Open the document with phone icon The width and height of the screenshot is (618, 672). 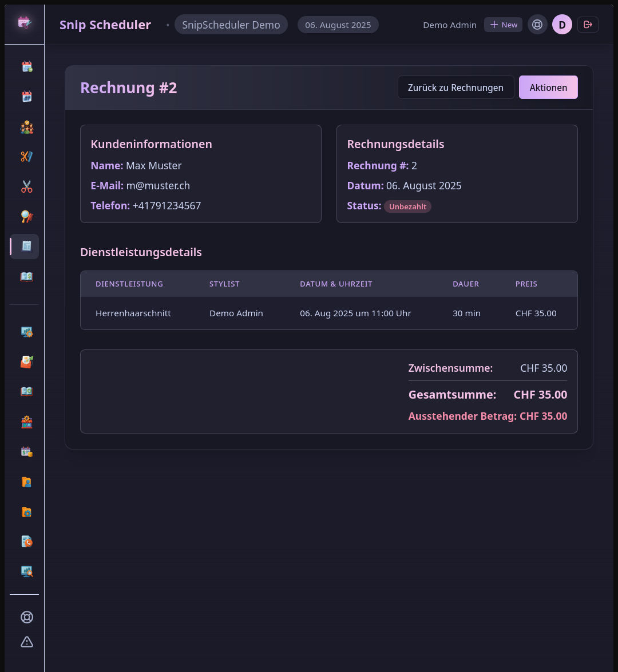pyautogui.click(x=27, y=541)
